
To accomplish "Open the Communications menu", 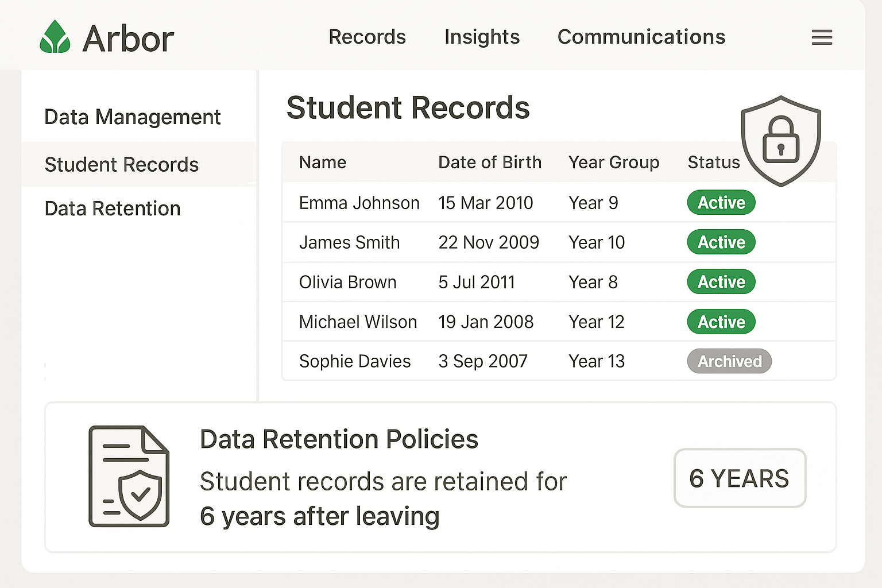I will 641,37.
